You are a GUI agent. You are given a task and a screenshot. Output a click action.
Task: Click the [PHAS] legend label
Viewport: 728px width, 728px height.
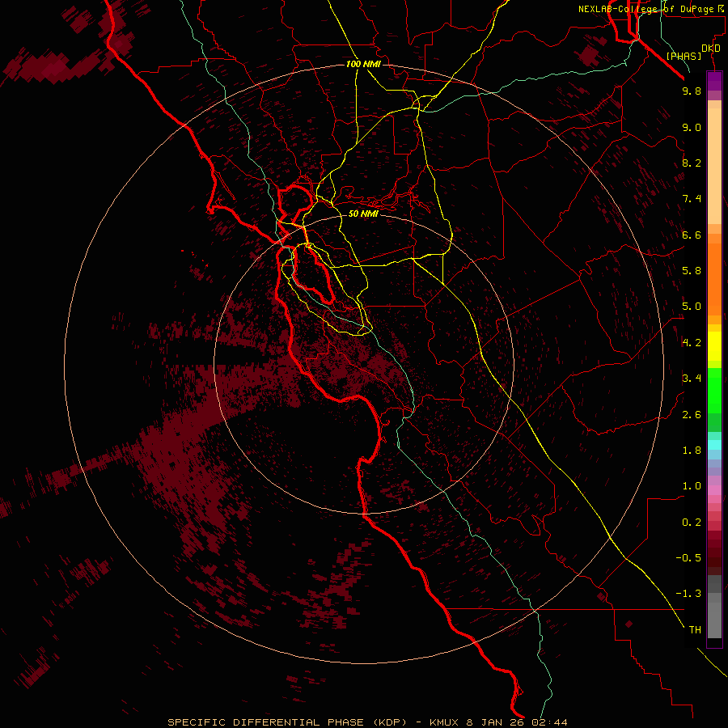pyautogui.click(x=684, y=57)
